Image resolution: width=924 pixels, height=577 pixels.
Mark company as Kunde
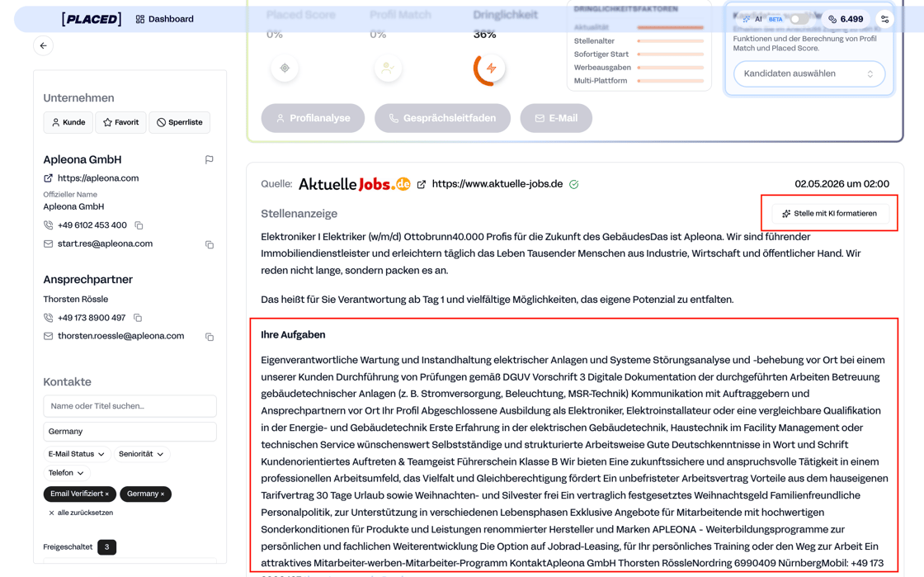(68, 122)
